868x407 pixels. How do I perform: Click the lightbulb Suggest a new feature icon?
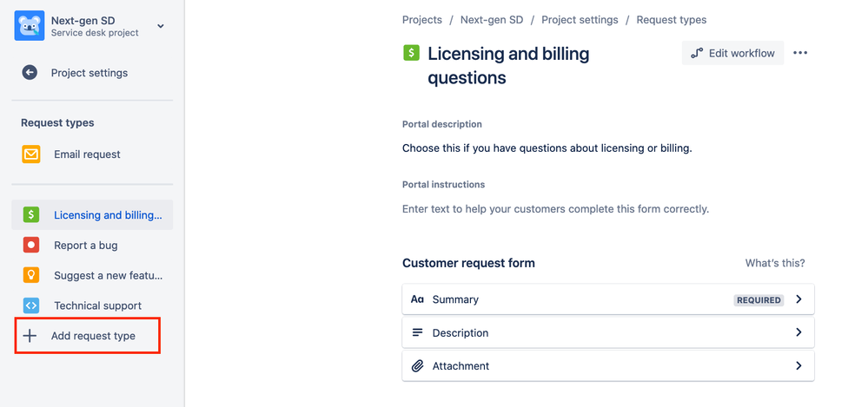[31, 275]
